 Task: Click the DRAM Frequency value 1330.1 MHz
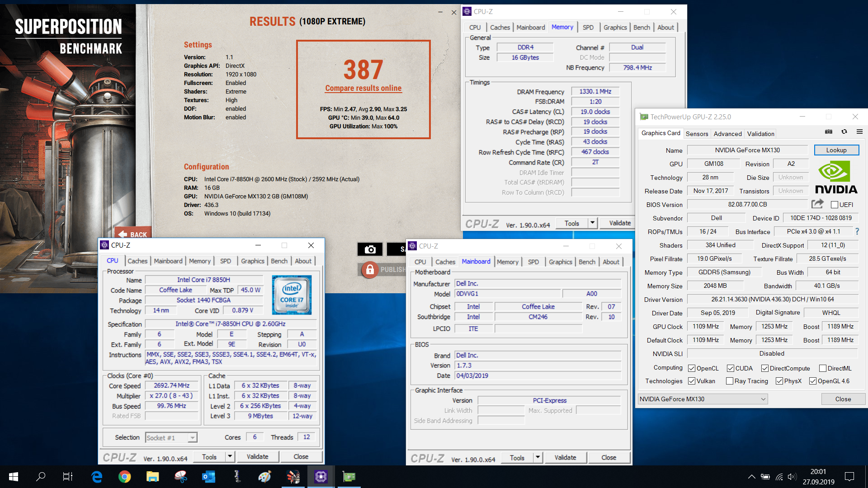click(x=595, y=91)
